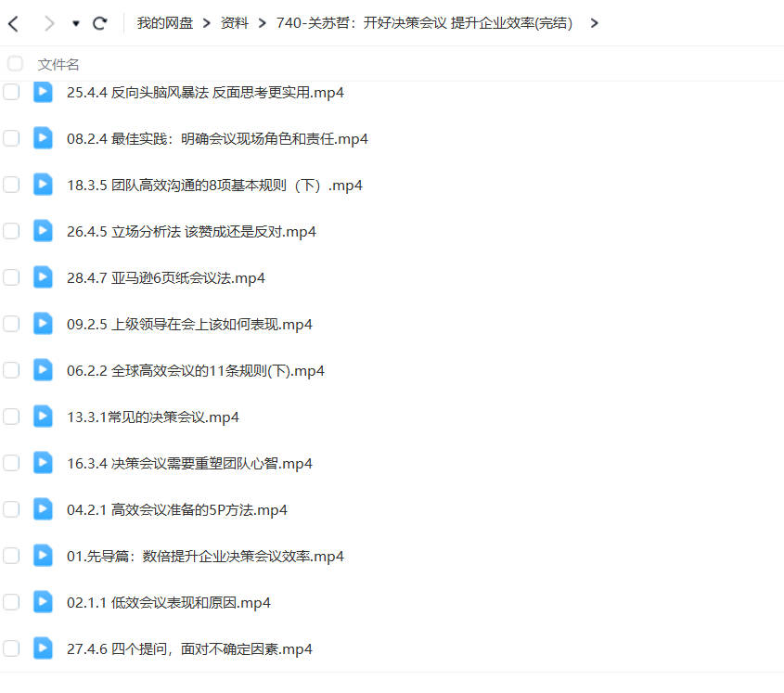Open file 25.4.4 反向头脑风暴法 反面思考更实用.mp4
The height and width of the screenshot is (693, 784).
coord(205,93)
